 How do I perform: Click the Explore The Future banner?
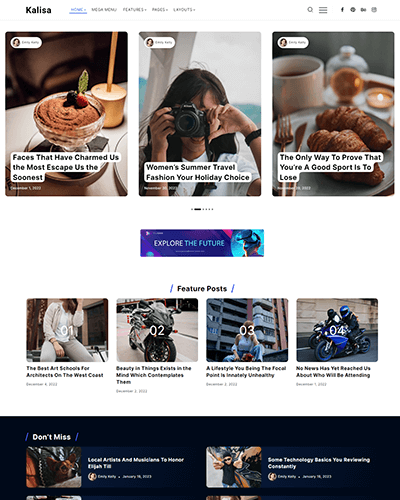202,243
